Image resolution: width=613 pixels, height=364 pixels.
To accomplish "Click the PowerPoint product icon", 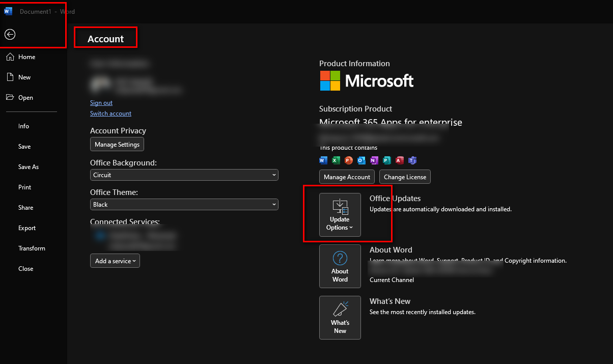I will click(349, 160).
